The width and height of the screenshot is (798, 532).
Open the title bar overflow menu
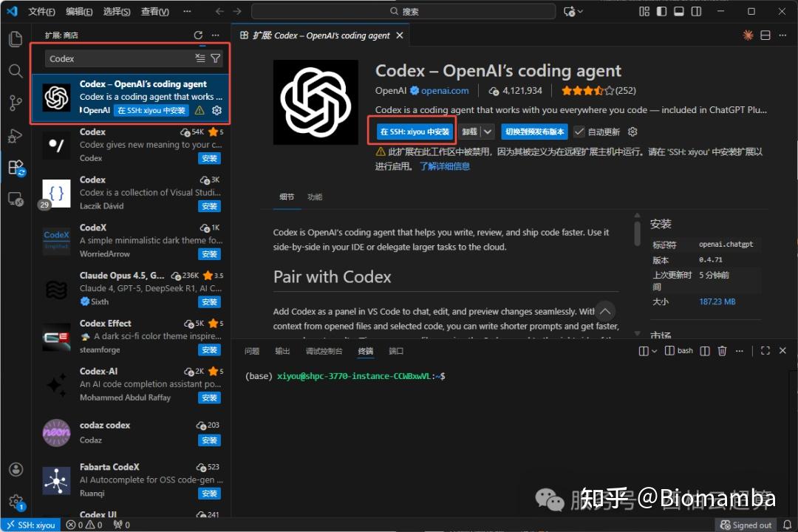(x=187, y=11)
